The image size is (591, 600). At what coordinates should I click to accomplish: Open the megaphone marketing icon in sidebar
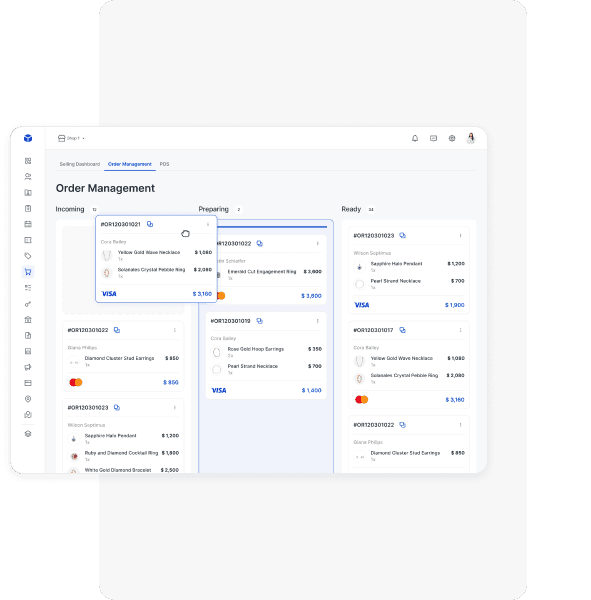(x=28, y=367)
